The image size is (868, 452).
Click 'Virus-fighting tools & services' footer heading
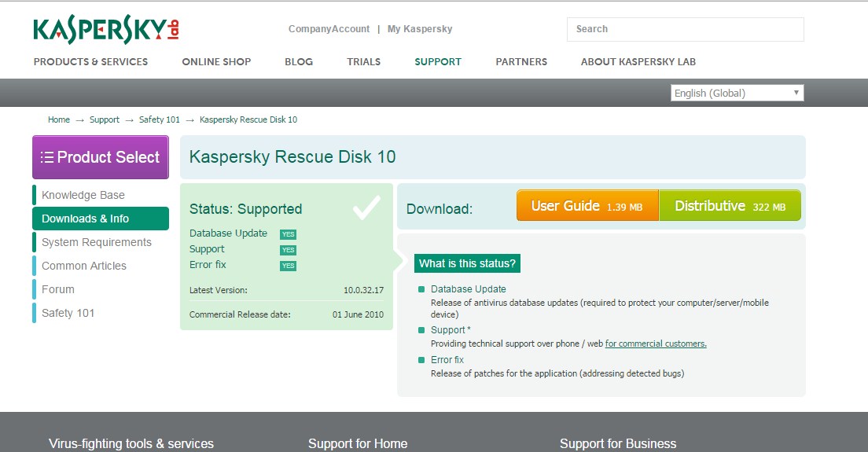[131, 443]
